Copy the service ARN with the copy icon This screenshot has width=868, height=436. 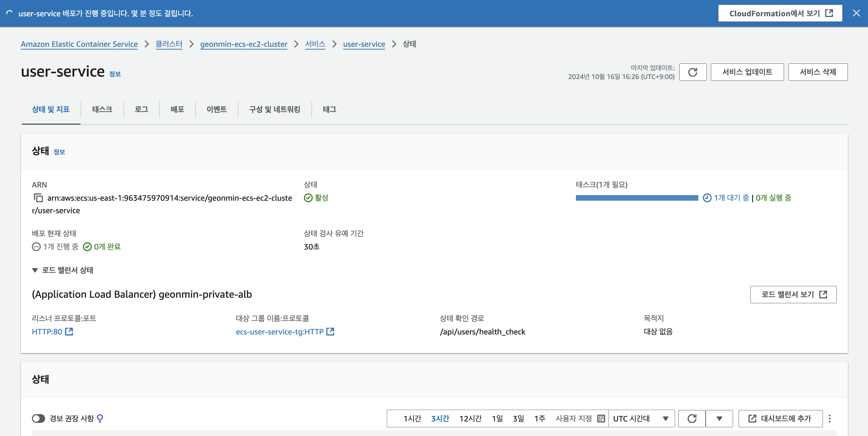tap(38, 198)
